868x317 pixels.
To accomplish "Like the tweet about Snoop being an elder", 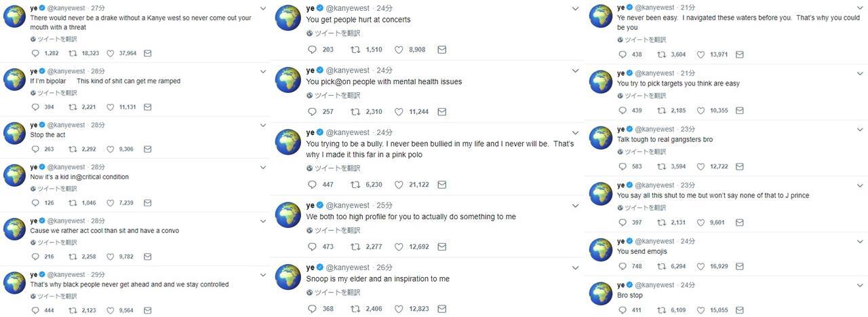I will coord(399,309).
